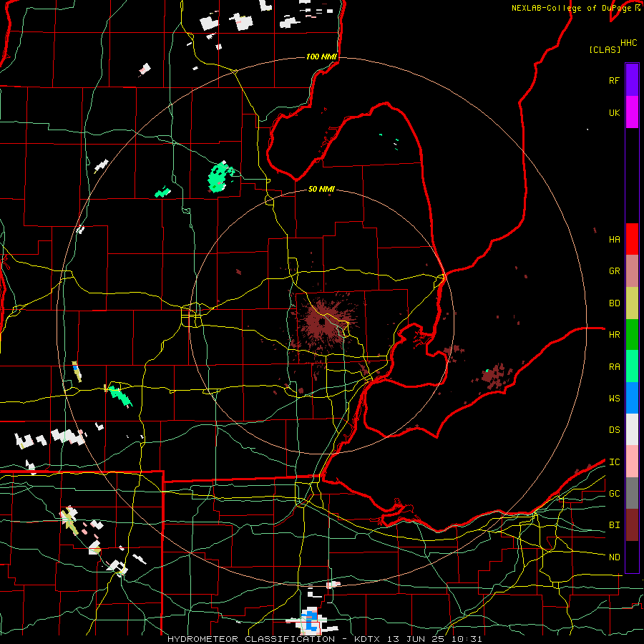Viewport: 644px width, 644px height.
Task: Click the "50 NMI" range ring label
Action: [x=321, y=189]
